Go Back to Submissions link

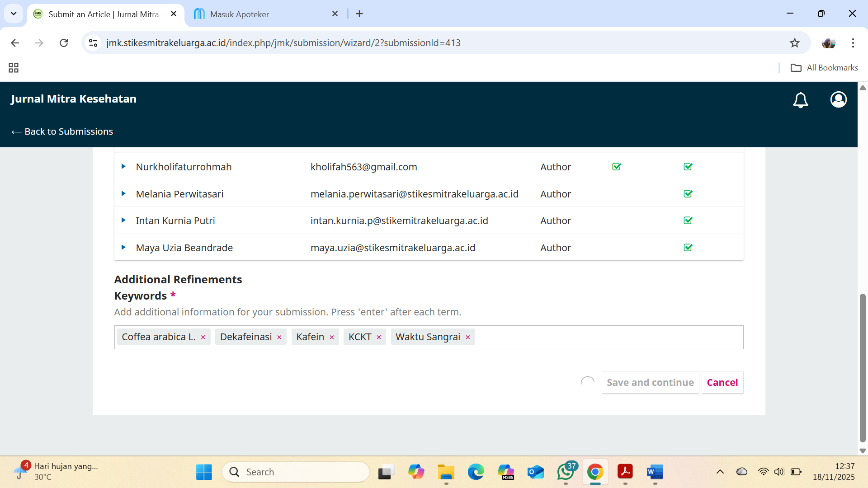62,131
